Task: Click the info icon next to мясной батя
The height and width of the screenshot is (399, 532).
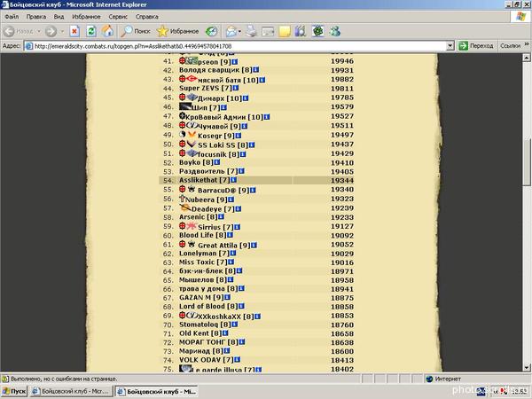Action: [x=262, y=80]
